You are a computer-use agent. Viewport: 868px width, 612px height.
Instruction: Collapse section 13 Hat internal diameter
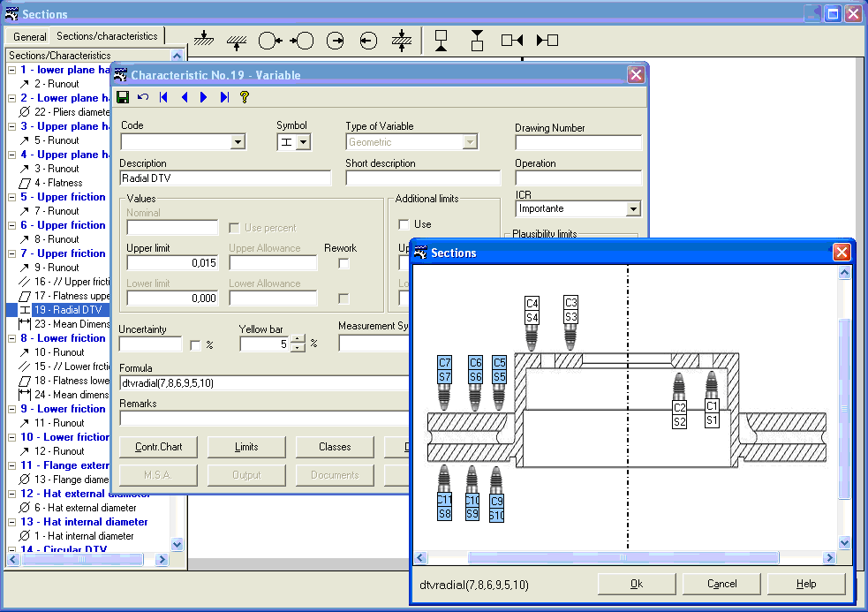(11, 522)
